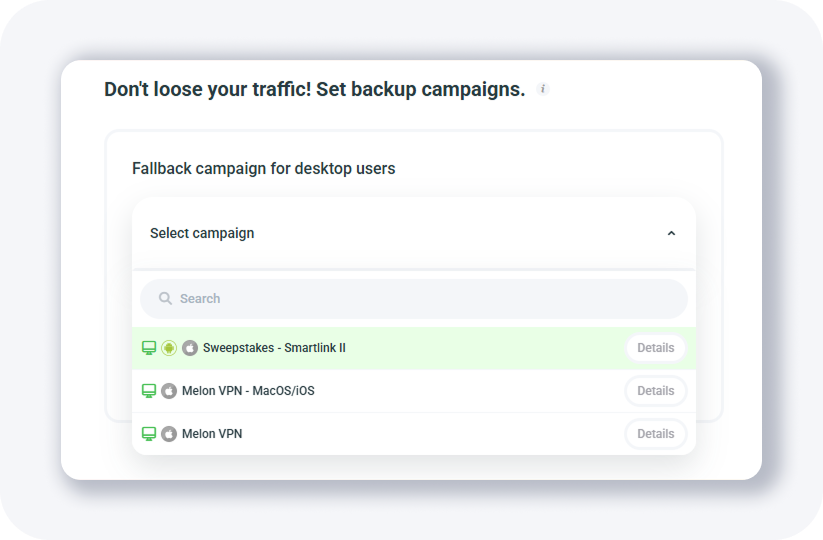Click the Set backup campaigns heading text

click(314, 89)
